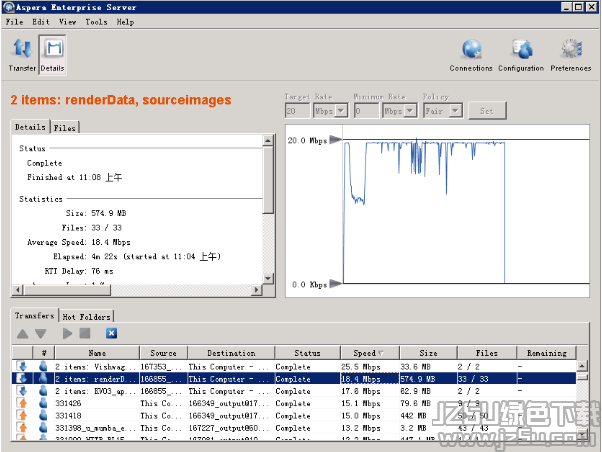This screenshot has height=452, width=602.
Task: Open Configuration icon
Action: [x=521, y=55]
